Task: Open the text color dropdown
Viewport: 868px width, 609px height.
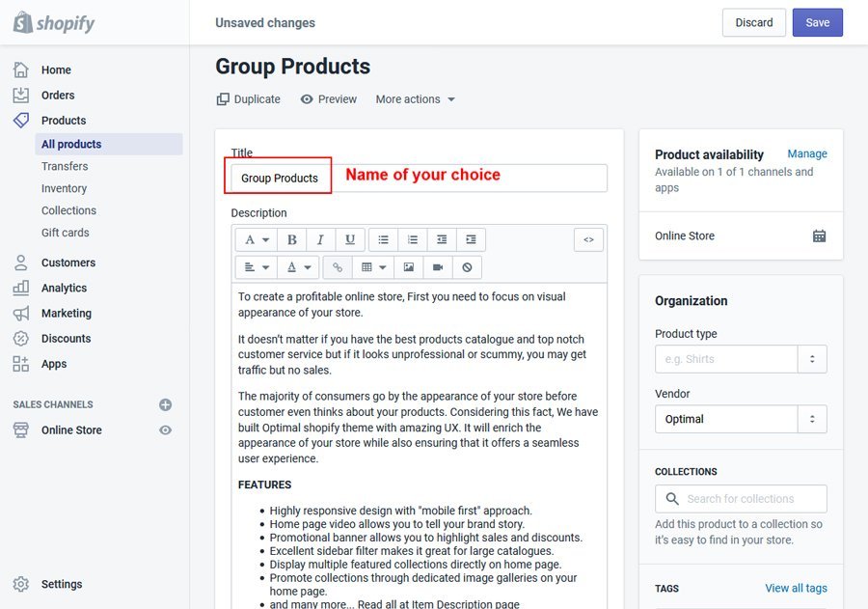Action: (297, 267)
